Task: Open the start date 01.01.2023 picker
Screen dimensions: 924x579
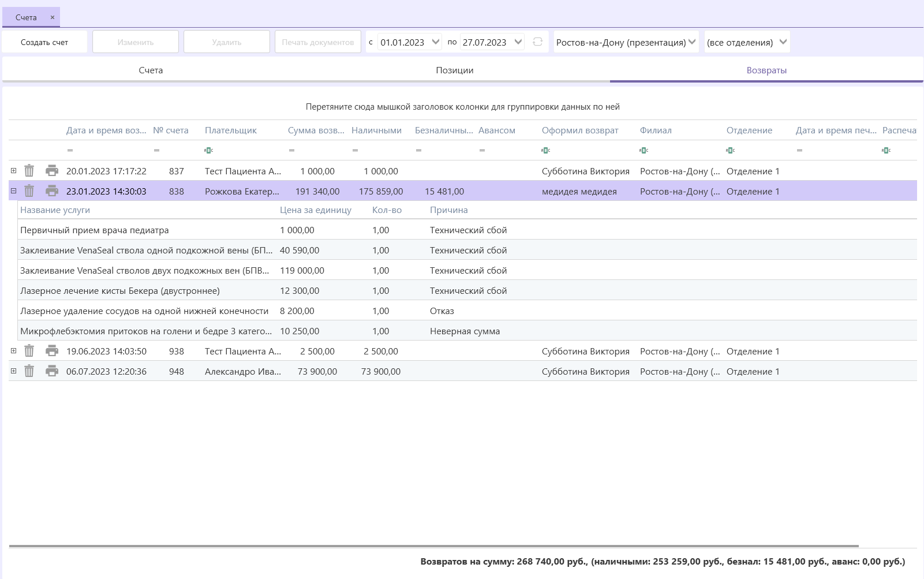Action: click(x=436, y=42)
